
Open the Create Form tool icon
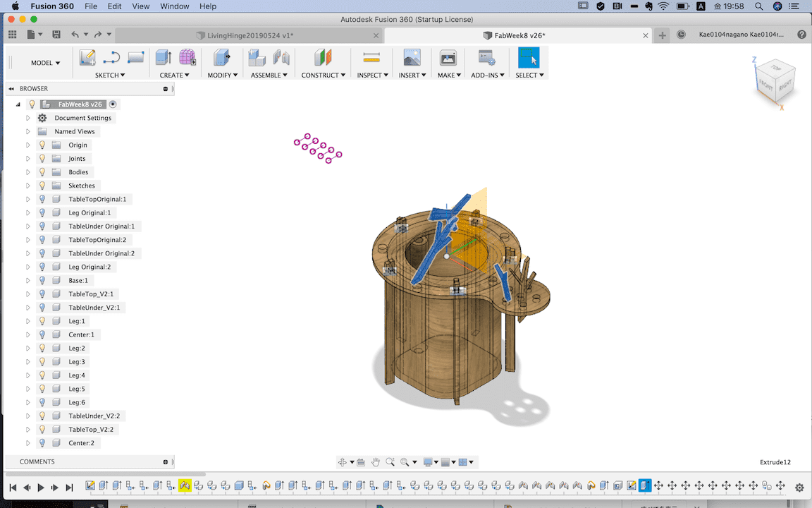tap(187, 58)
